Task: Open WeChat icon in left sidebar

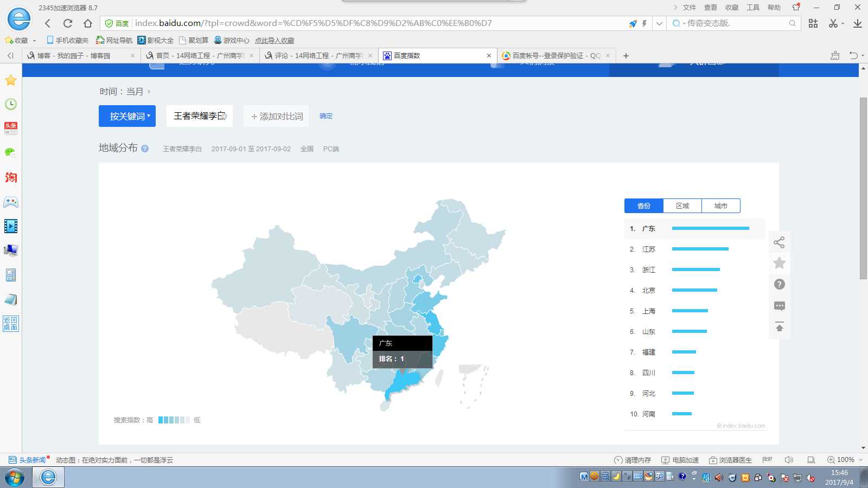Action: [x=11, y=152]
